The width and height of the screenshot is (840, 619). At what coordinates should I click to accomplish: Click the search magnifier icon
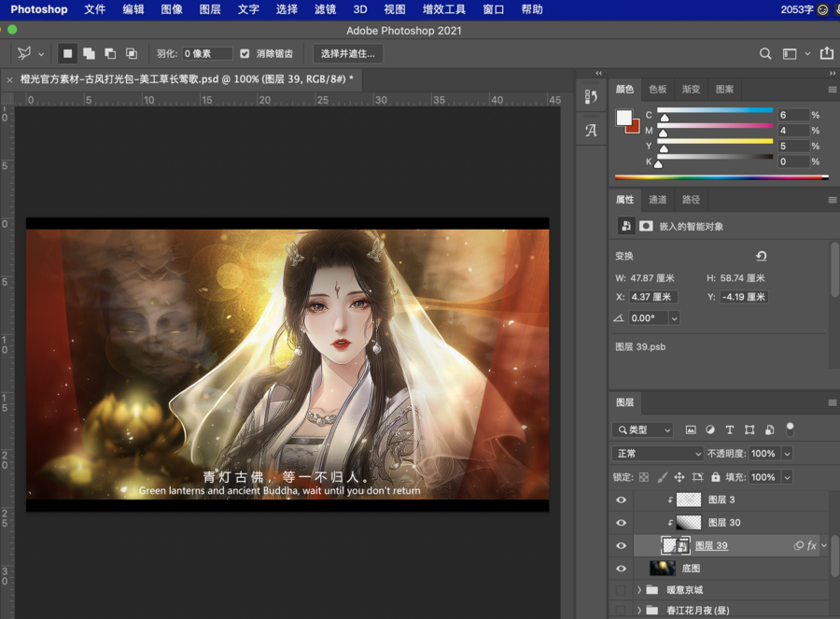[765, 54]
